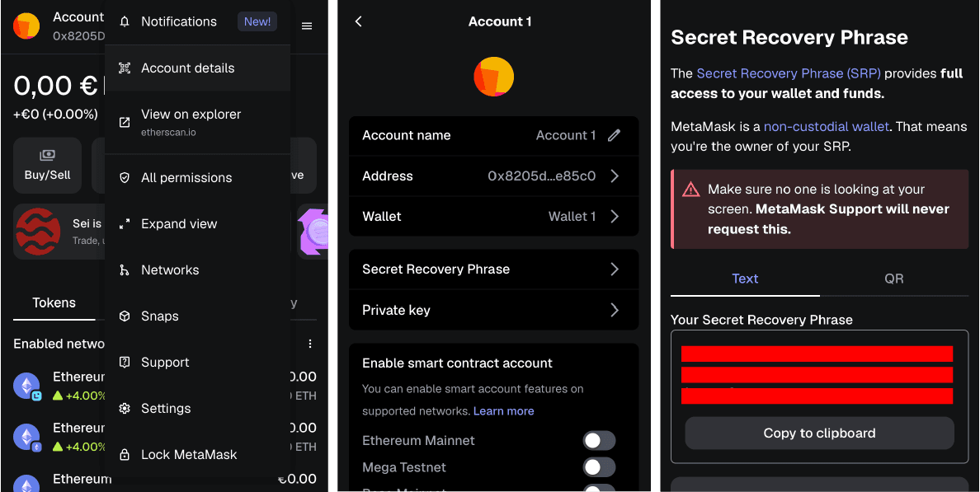The width and height of the screenshot is (980, 492).
Task: Enable smart contract account on Ethereum Mainnet
Action: coord(599,441)
